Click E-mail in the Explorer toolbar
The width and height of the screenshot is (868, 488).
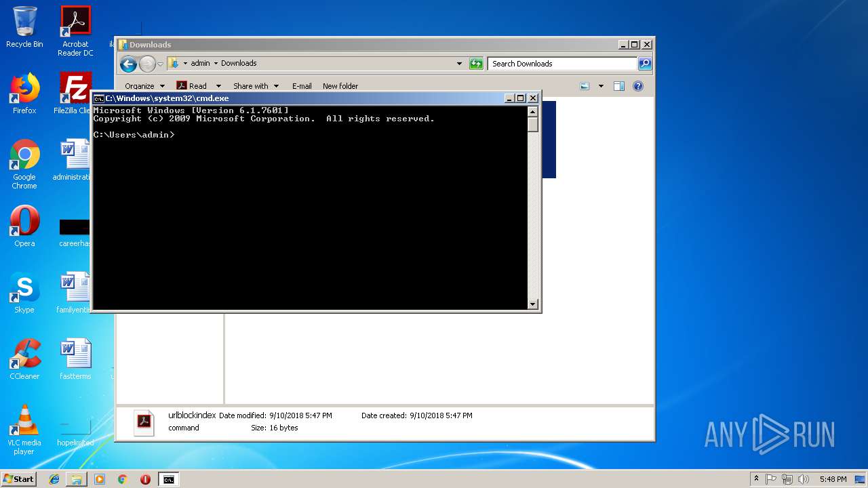pyautogui.click(x=302, y=86)
